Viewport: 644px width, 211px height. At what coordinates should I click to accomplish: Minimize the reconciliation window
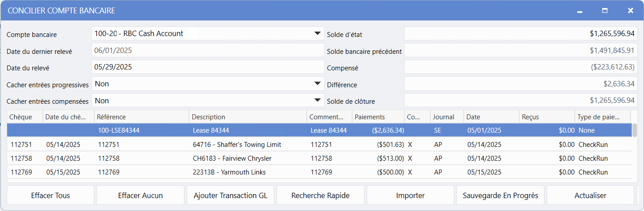580,11
